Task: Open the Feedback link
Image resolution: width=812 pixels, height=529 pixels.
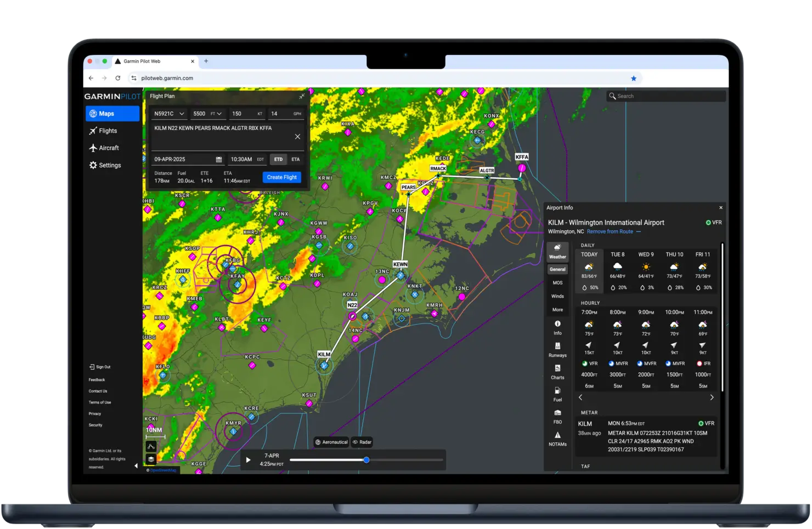Action: click(97, 379)
